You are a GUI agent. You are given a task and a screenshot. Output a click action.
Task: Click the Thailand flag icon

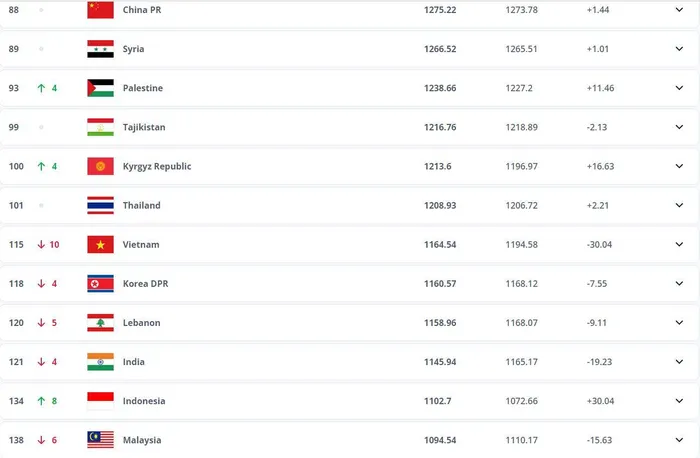[x=100, y=205]
